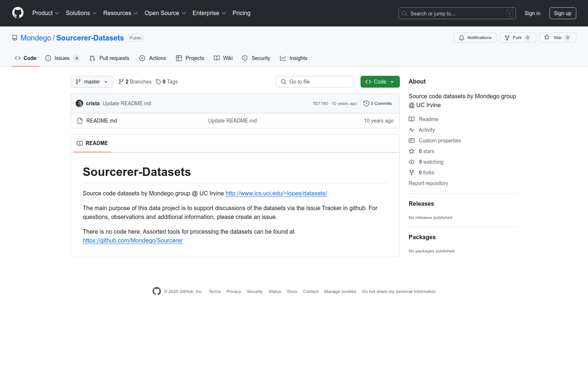Open the Insights tab
The width and height of the screenshot is (588, 368).
click(x=294, y=58)
